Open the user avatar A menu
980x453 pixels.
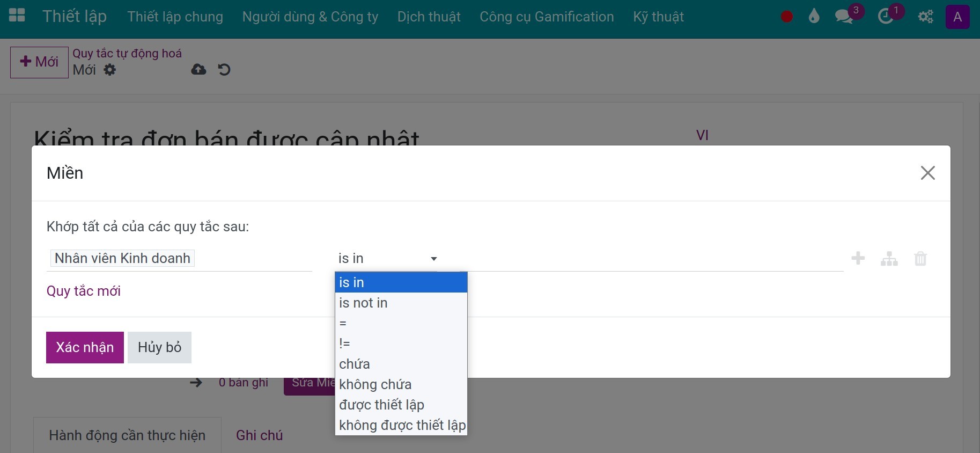pyautogui.click(x=957, y=17)
